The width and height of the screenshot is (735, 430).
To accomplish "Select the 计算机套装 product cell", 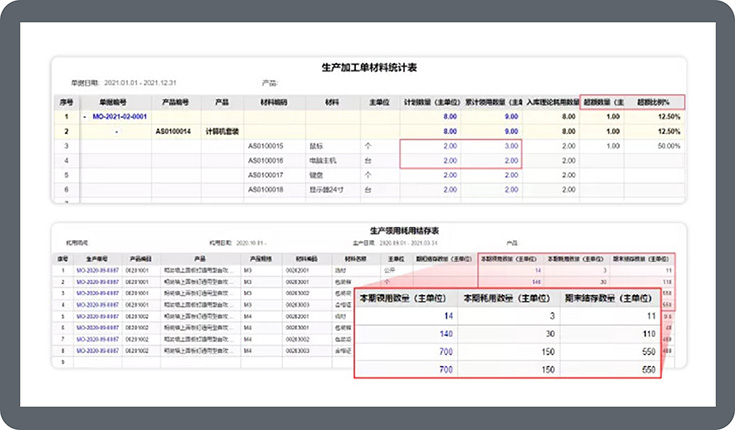I will [222, 132].
